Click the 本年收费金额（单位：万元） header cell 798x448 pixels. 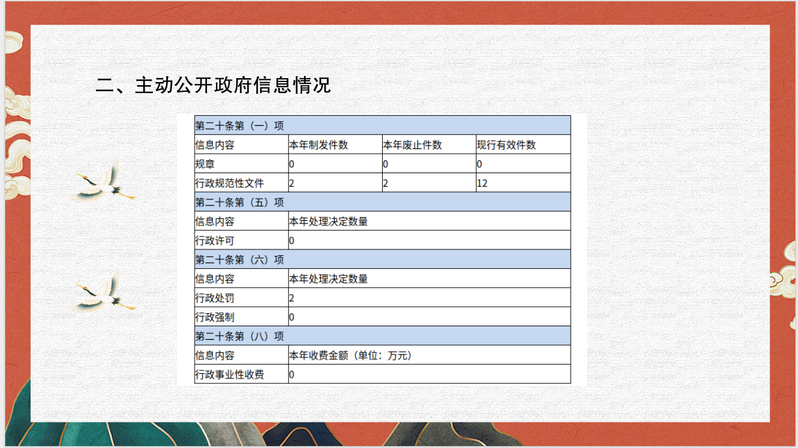pos(428,355)
